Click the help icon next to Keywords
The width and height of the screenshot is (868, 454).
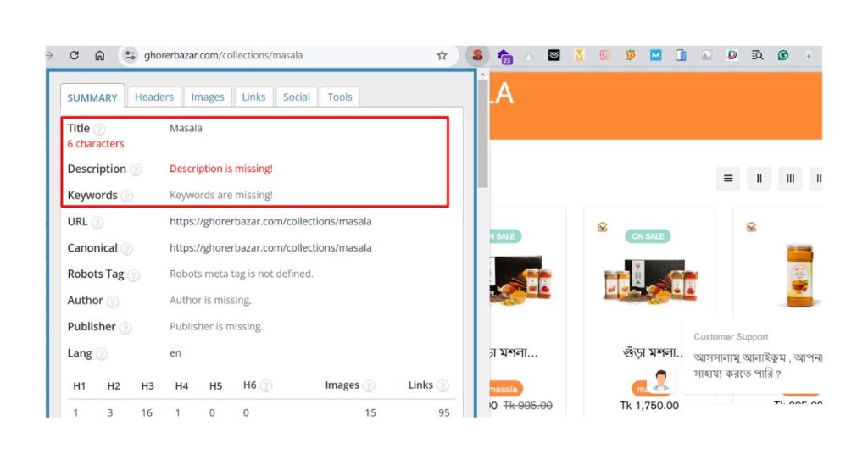pos(127,197)
